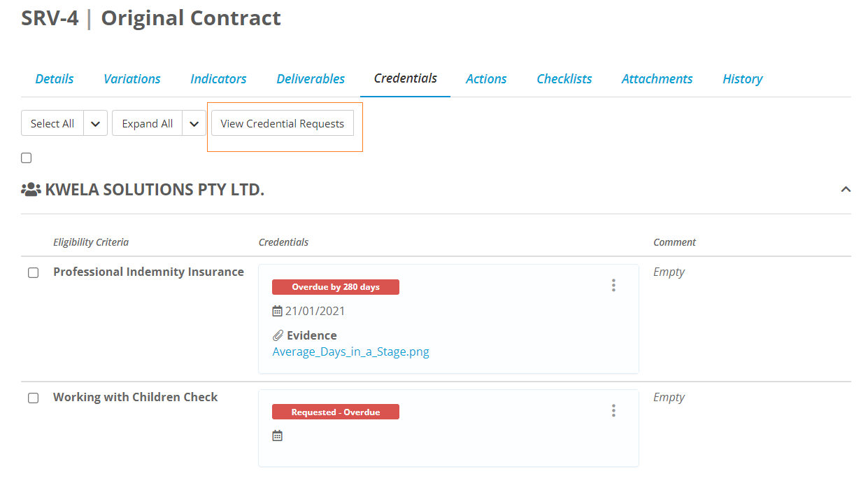Viewport: 868px width, 481px height.
Task: Click View Credential Requests button
Action: (x=283, y=123)
